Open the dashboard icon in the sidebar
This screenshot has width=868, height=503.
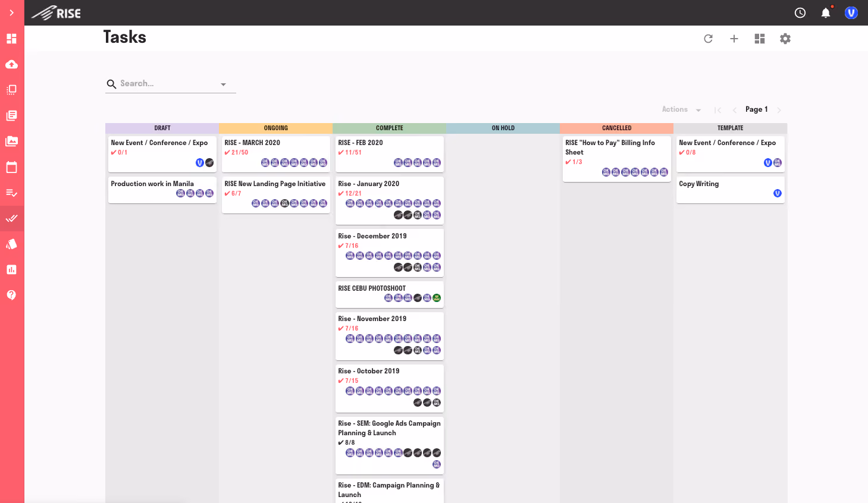click(x=11, y=39)
